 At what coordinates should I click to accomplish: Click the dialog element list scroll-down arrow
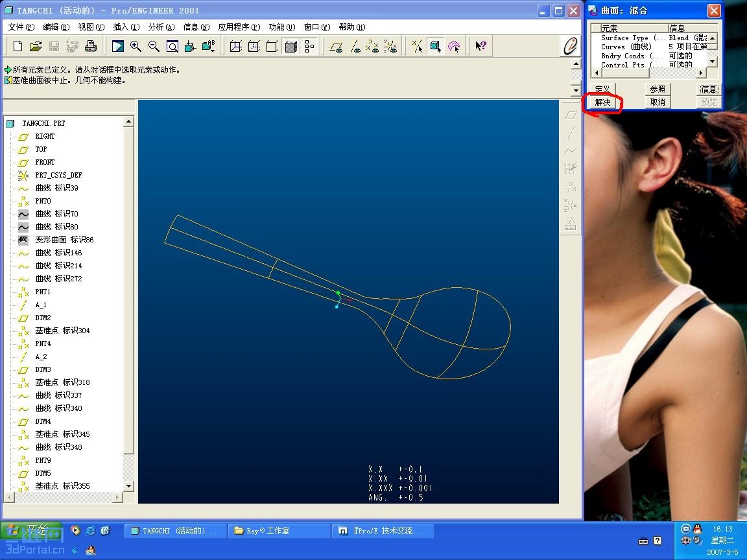tap(712, 60)
